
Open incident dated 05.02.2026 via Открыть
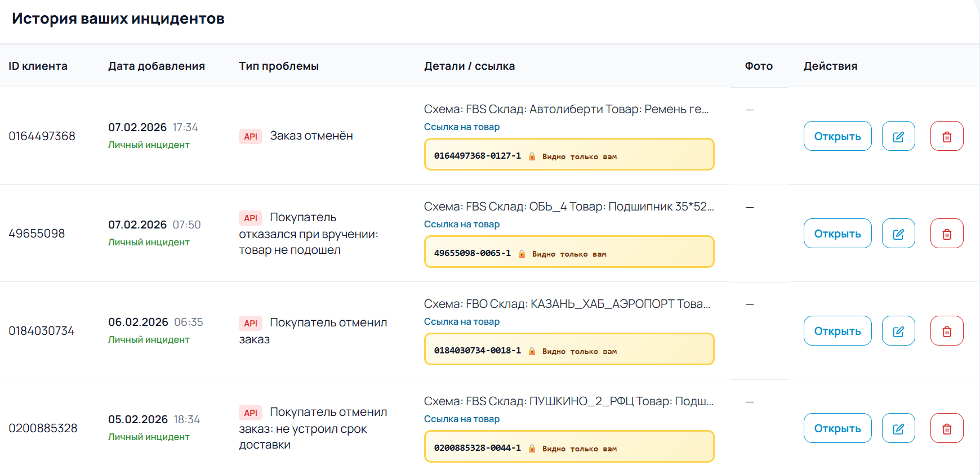838,428
